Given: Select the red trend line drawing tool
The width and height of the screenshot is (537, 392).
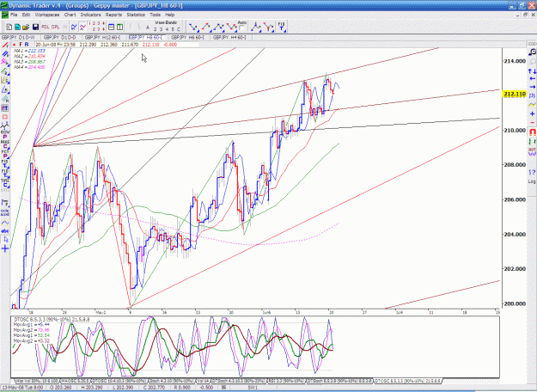Looking at the screenshot, I should tap(5, 46).
